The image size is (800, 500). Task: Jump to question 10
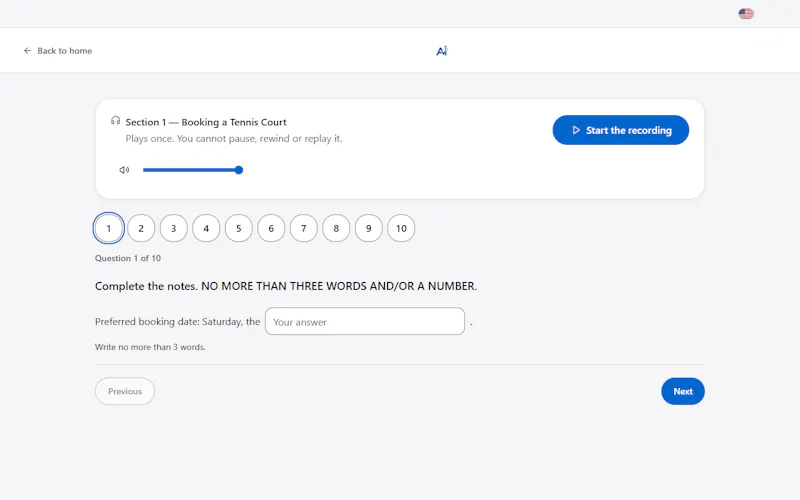pos(401,228)
